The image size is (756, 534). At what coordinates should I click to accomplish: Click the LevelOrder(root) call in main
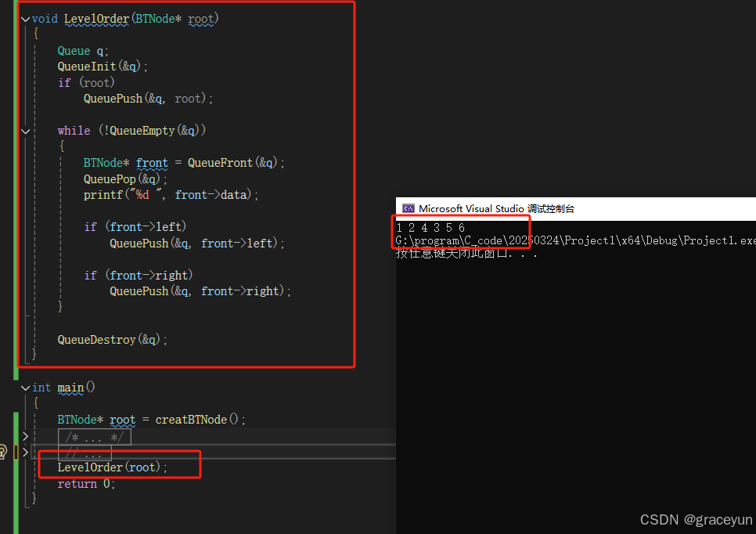click(113, 467)
